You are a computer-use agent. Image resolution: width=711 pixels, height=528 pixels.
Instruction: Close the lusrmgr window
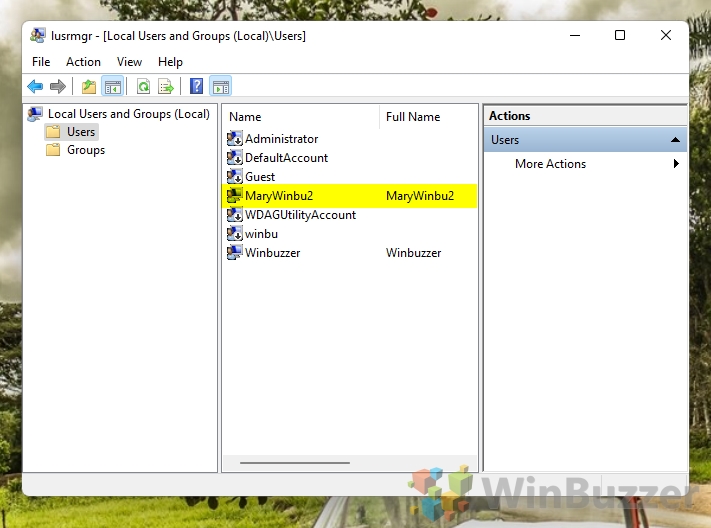point(666,35)
